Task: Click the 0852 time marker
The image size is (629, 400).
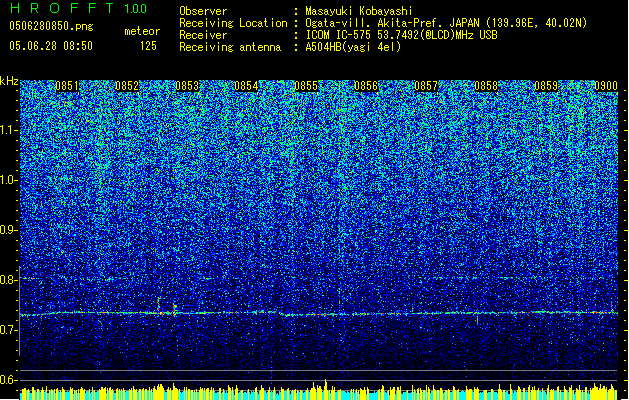Action: point(127,86)
